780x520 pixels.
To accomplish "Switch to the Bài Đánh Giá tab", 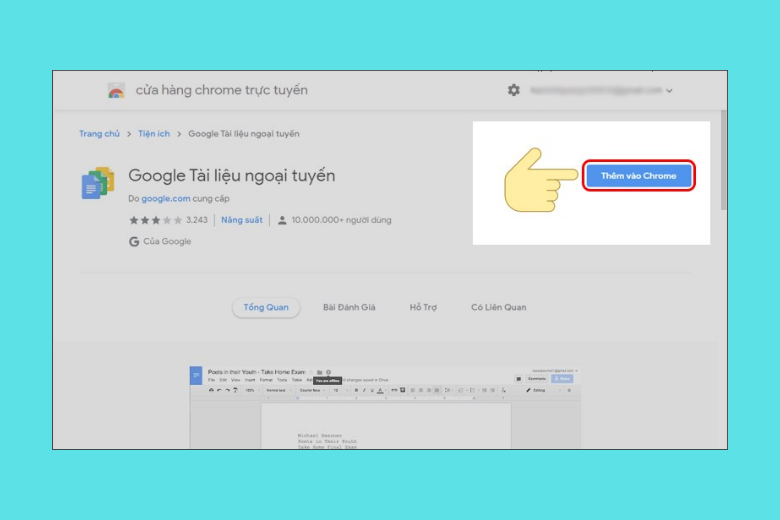I will tap(349, 308).
